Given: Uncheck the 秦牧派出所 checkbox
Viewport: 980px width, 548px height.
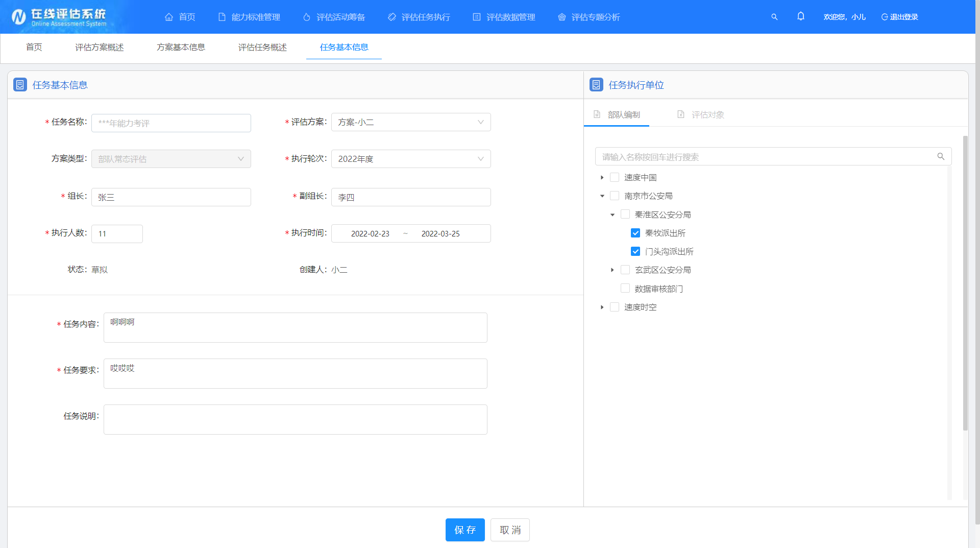Looking at the screenshot, I should [x=635, y=233].
